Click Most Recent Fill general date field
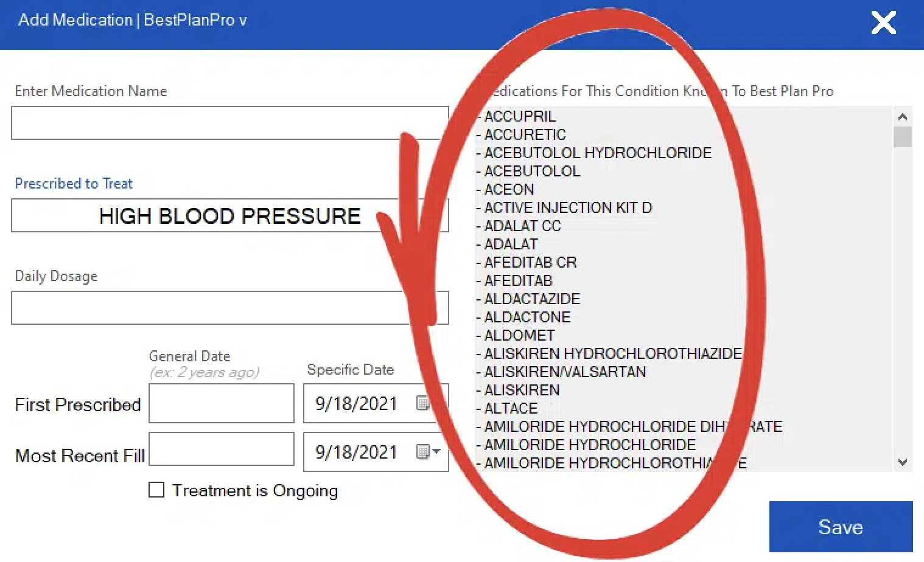 click(222, 449)
